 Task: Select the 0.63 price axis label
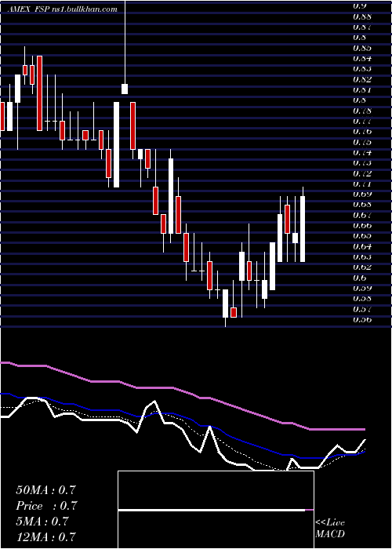(362, 256)
